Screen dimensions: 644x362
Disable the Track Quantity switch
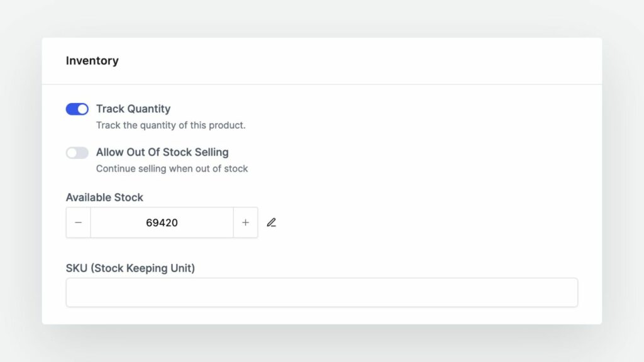click(x=77, y=109)
